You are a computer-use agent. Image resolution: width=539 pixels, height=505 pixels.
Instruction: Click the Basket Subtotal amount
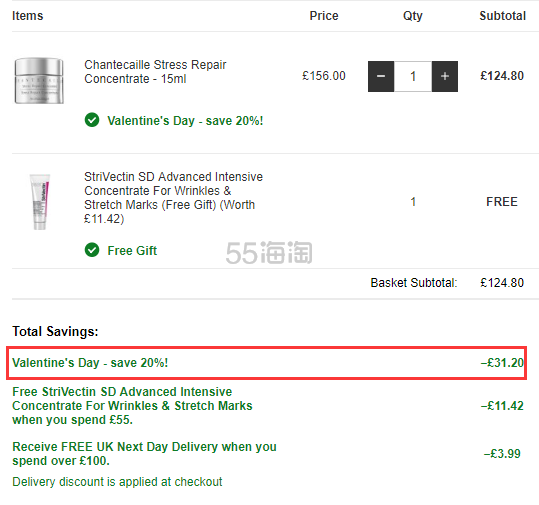click(x=502, y=283)
